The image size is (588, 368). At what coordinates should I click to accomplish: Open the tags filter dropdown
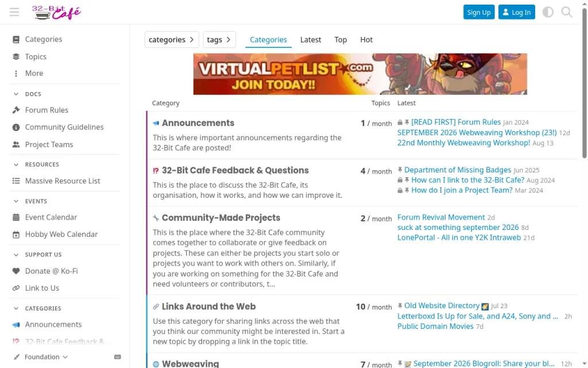[x=219, y=40]
